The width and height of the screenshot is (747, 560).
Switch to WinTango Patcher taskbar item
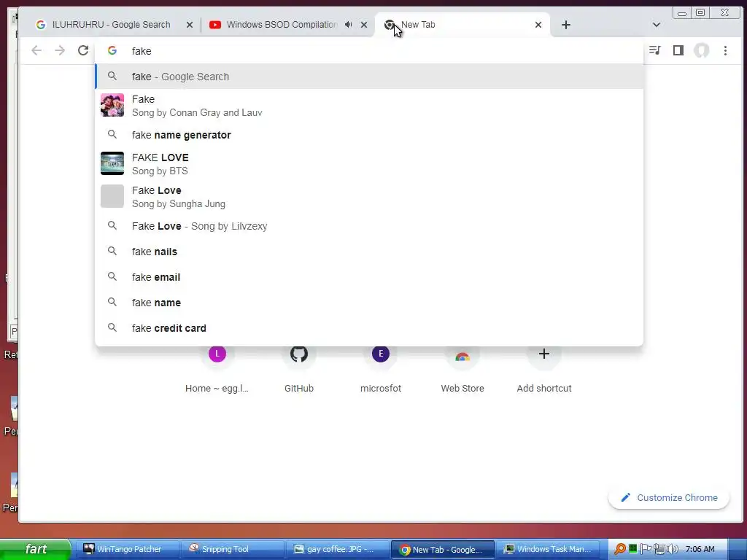coord(128,549)
